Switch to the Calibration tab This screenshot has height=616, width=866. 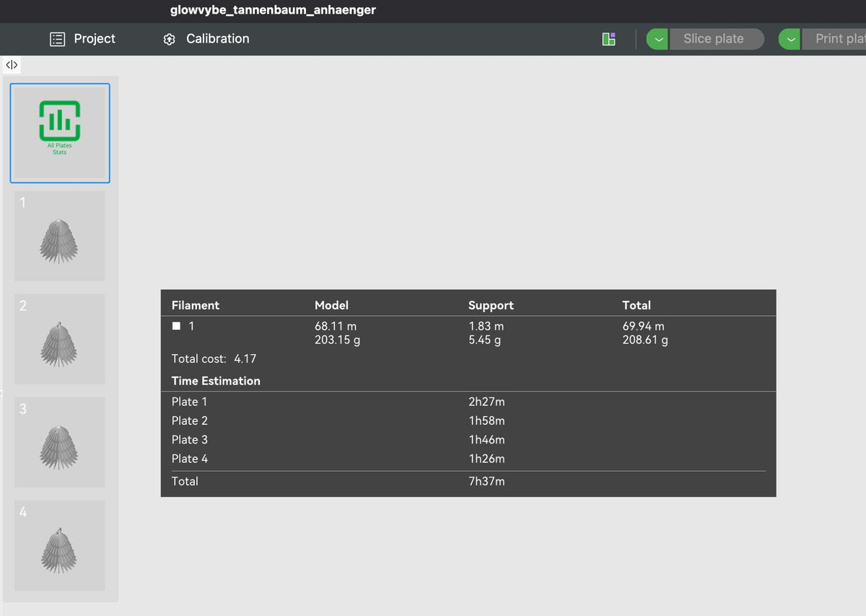(x=206, y=39)
